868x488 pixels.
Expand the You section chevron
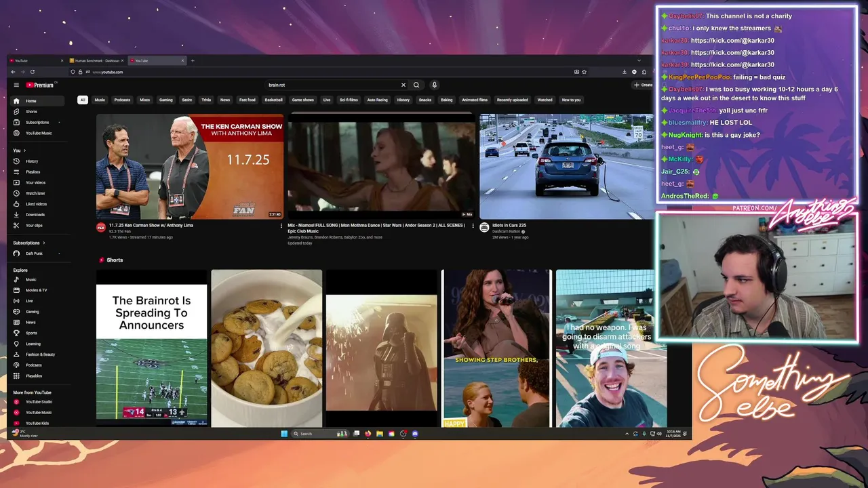point(24,150)
